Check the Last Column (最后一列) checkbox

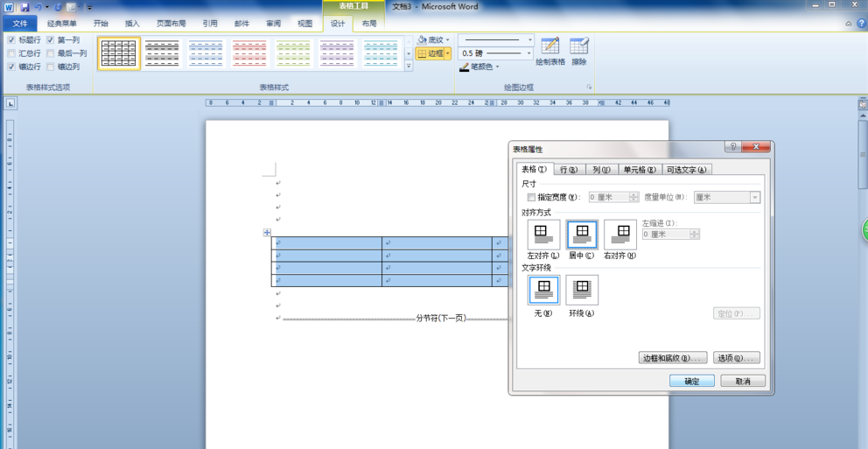[x=51, y=53]
